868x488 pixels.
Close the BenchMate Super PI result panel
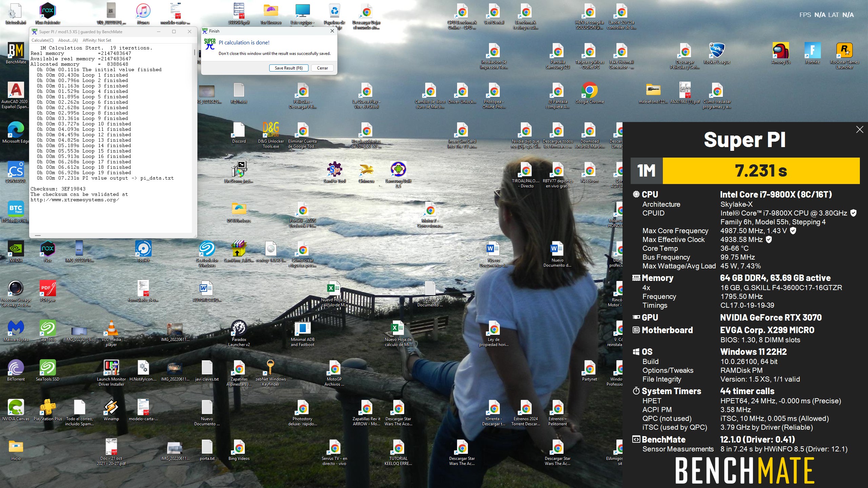860,129
